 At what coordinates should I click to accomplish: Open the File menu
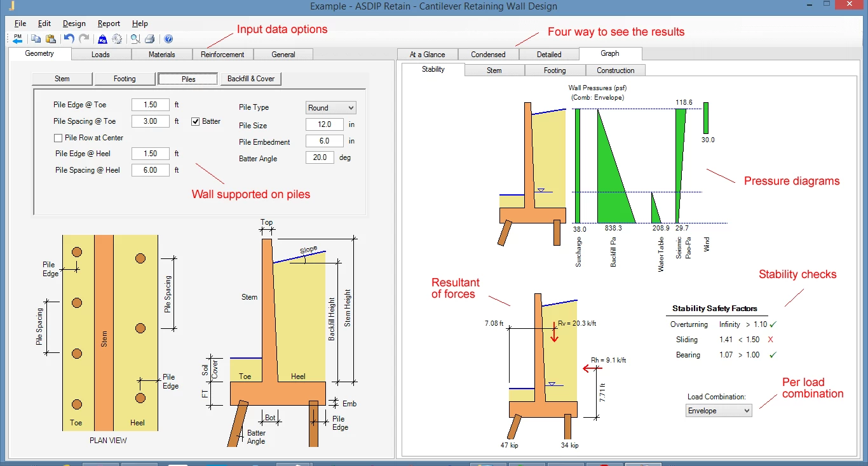20,23
